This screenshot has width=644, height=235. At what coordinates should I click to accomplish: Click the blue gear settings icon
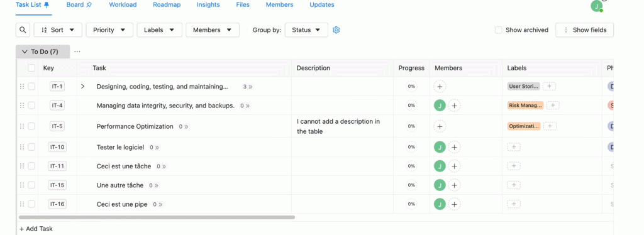coord(336,30)
